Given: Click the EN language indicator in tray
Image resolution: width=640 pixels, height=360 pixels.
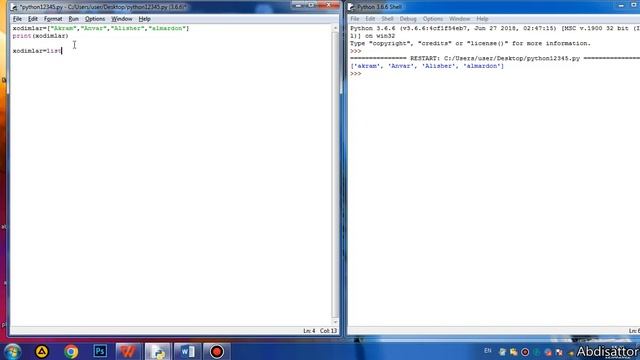Looking at the screenshot, I should click(x=488, y=351).
